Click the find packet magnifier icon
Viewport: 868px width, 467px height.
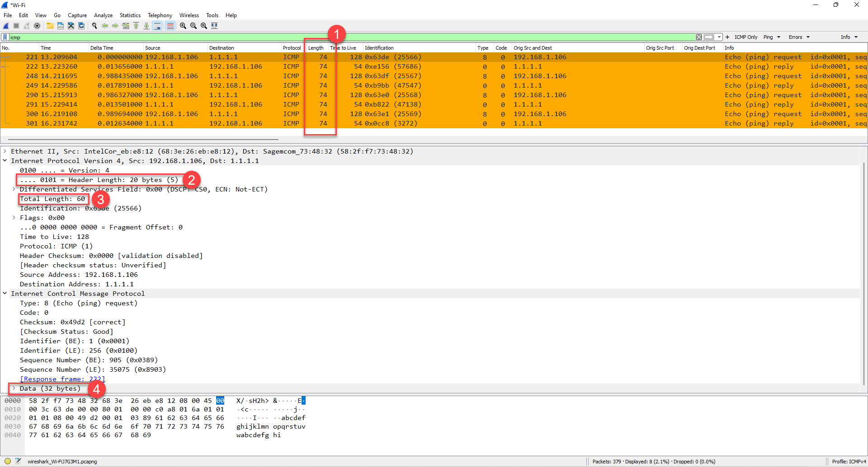[94, 26]
